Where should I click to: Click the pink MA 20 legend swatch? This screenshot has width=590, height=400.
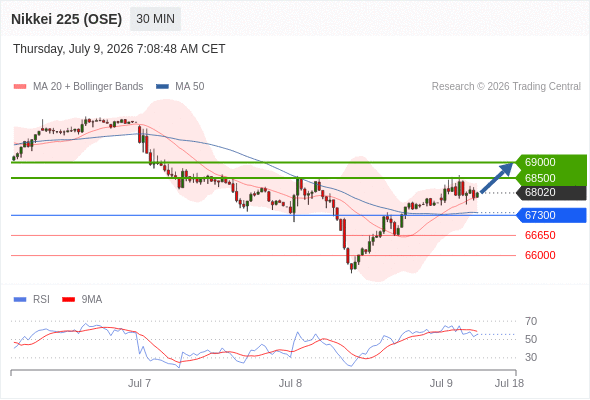point(20,87)
